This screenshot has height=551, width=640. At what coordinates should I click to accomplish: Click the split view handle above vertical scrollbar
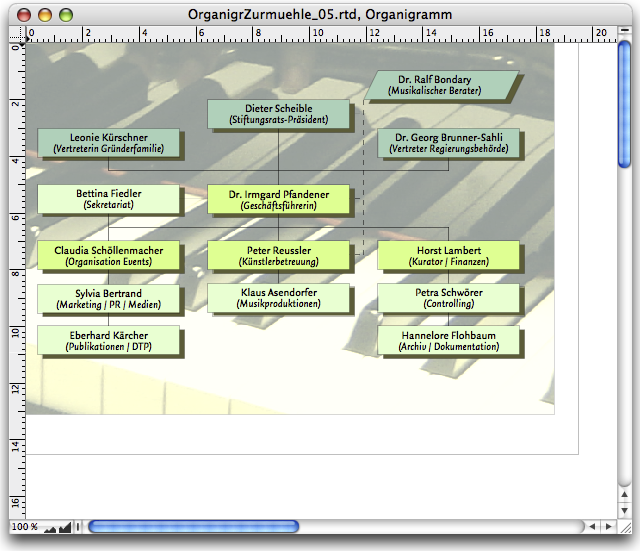coord(624,30)
